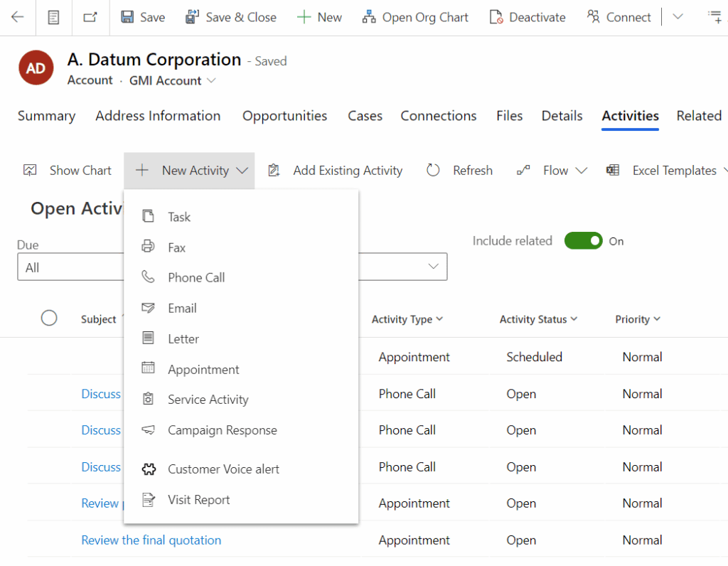Screen dimensions: 728x566
Task: Click the Save & Close button
Action: 231,17
